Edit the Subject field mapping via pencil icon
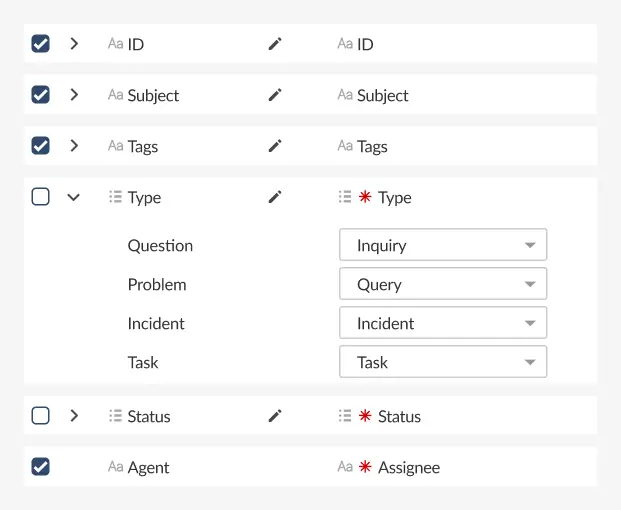Screen dimensions: 621x510 pos(275,95)
